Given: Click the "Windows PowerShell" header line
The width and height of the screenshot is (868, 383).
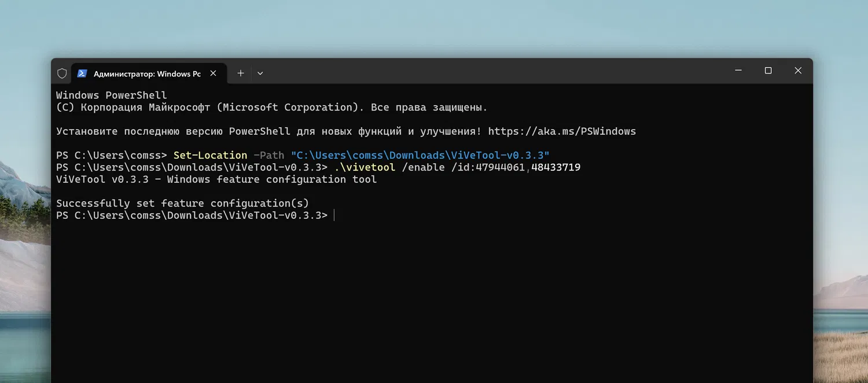Looking at the screenshot, I should [111, 95].
